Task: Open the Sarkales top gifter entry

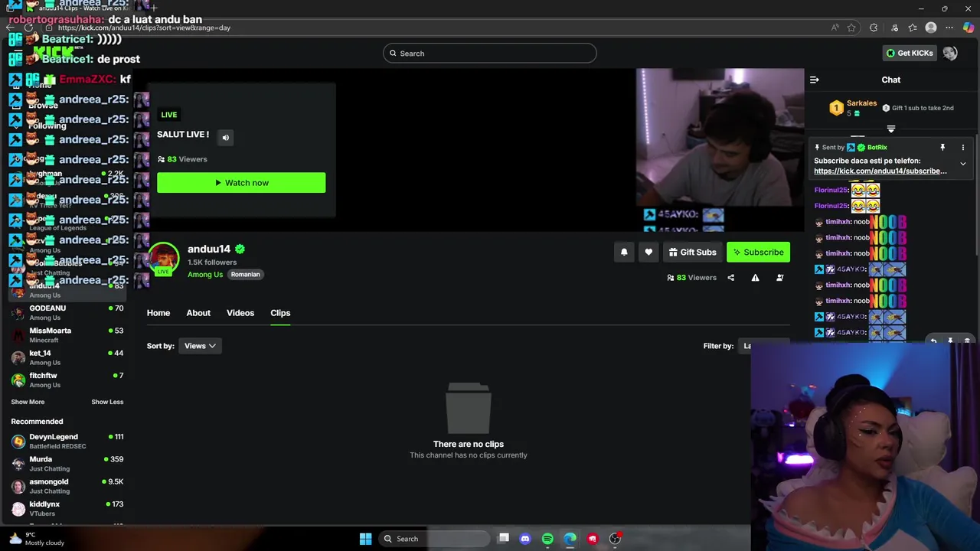Action: pos(853,108)
